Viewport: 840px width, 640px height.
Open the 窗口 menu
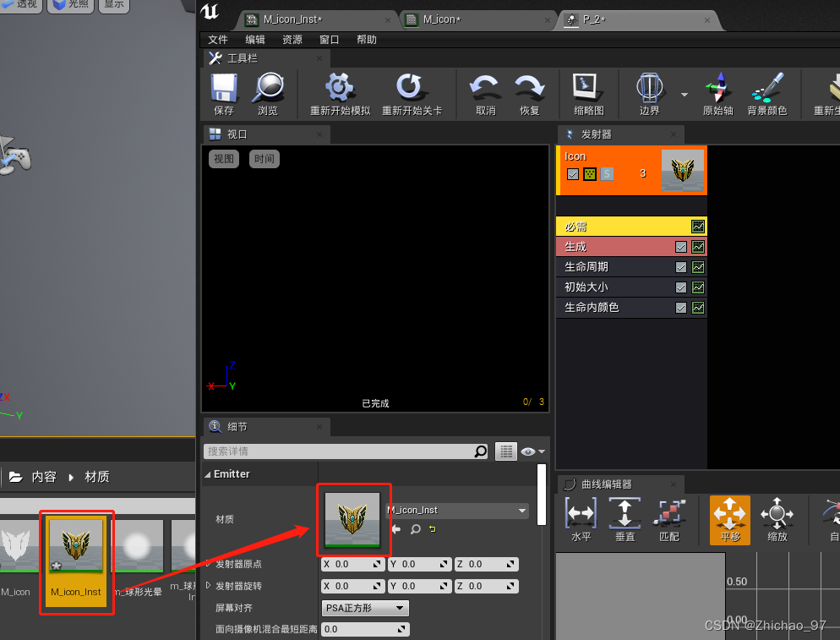[x=330, y=40]
